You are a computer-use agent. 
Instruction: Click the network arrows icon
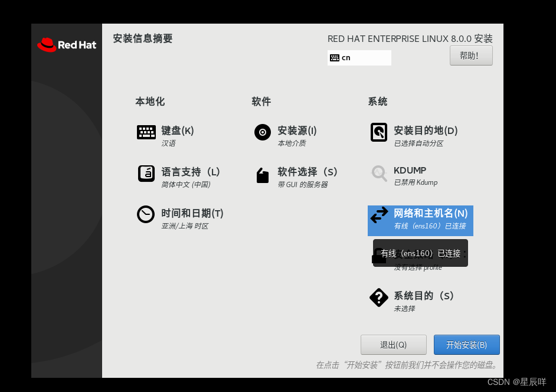tap(379, 215)
